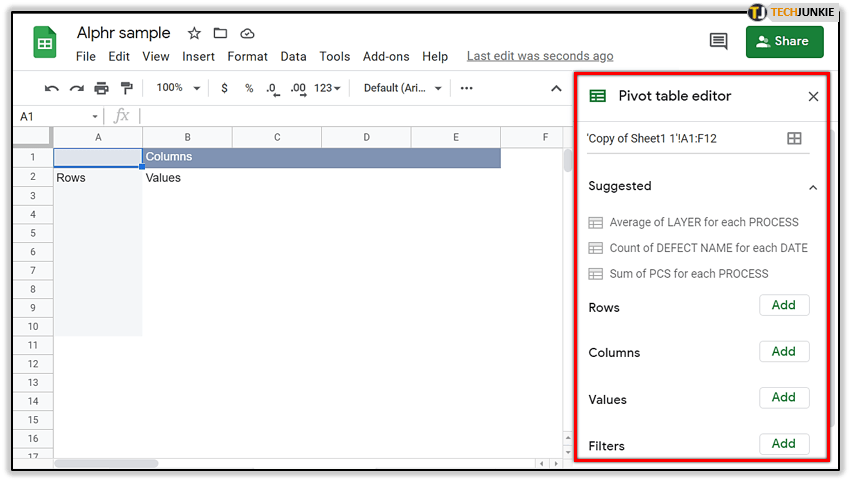
Task: Click the select data range grid icon
Action: tap(794, 139)
